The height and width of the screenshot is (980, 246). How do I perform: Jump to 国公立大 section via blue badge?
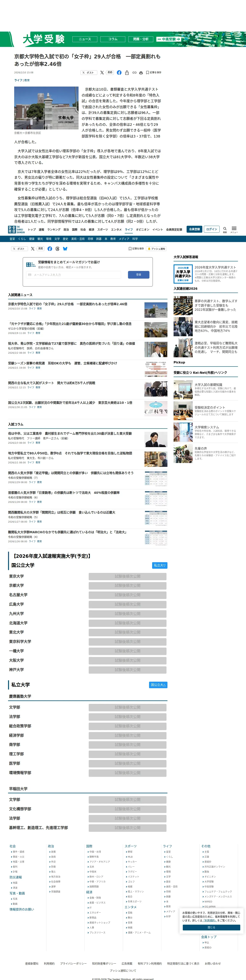tap(158, 685)
